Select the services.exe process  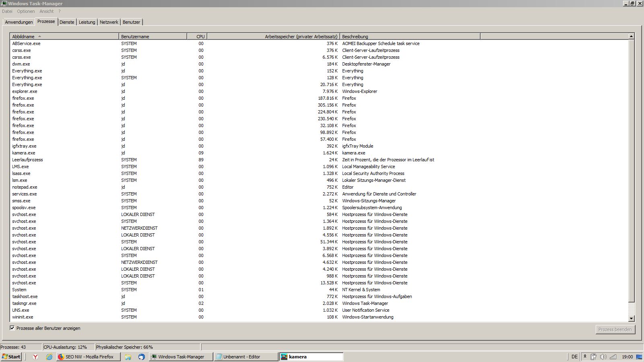coord(319,194)
